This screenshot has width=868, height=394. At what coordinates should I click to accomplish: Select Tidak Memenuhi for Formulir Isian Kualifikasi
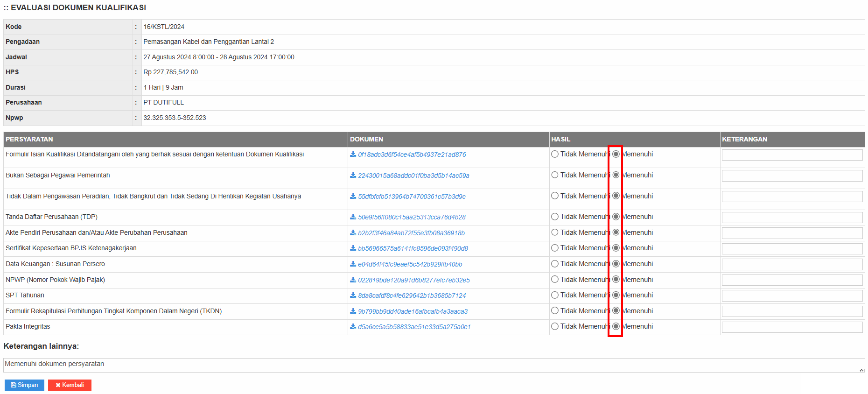point(555,154)
